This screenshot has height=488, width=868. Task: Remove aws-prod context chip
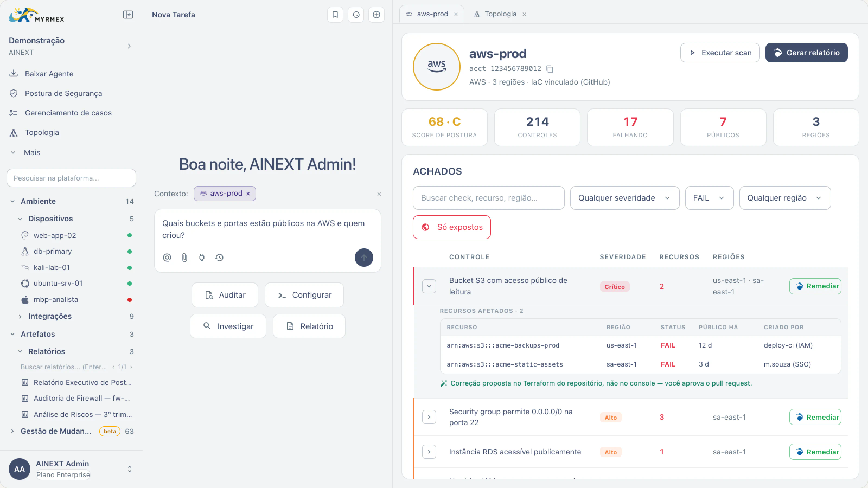click(x=248, y=194)
